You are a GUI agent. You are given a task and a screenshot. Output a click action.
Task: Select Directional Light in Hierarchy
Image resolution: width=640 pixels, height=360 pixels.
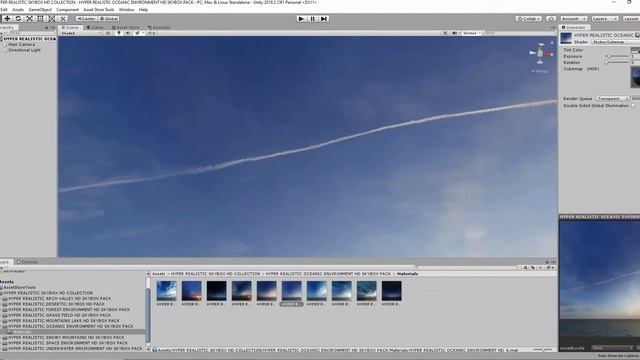[24, 50]
